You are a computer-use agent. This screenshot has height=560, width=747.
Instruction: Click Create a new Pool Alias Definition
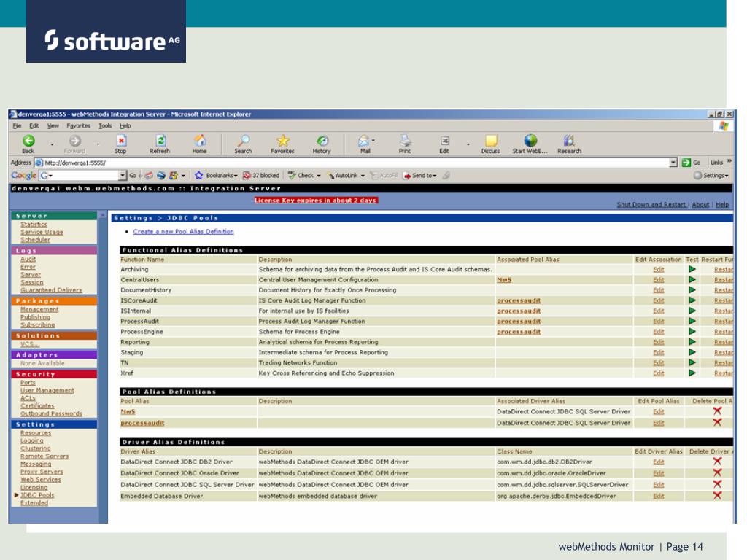click(x=183, y=231)
